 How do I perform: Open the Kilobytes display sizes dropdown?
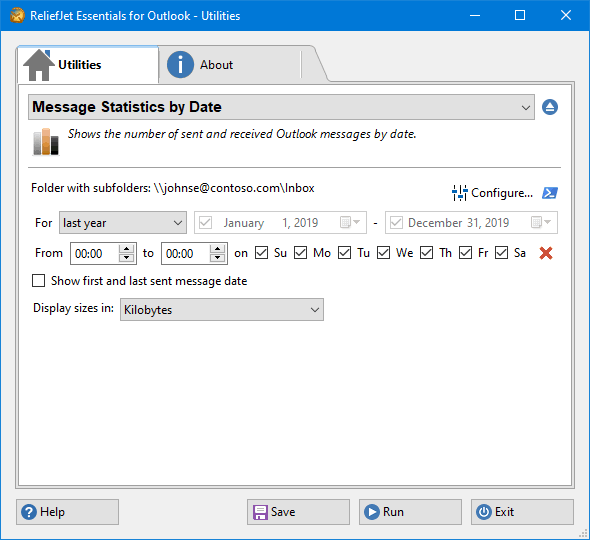click(x=222, y=310)
